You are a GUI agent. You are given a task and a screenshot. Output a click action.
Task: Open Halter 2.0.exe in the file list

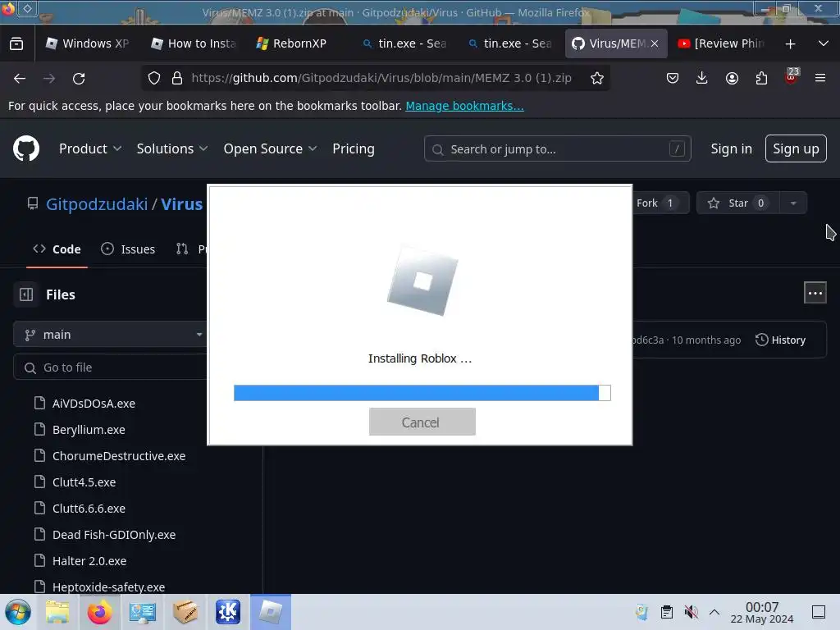tap(89, 561)
